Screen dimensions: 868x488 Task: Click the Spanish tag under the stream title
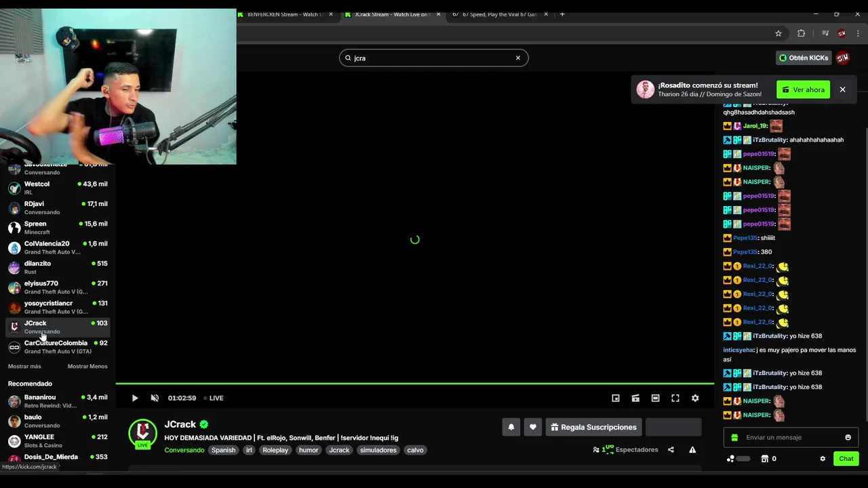tap(223, 450)
